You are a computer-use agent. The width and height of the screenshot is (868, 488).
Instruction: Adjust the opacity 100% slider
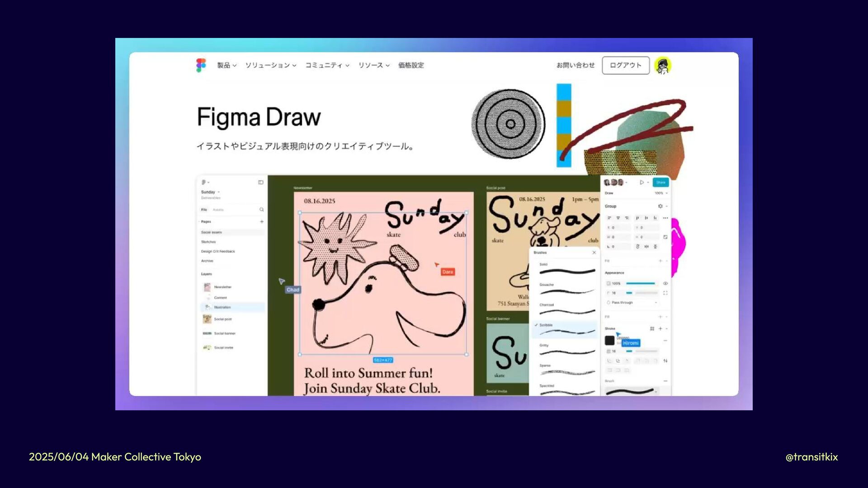(641, 283)
